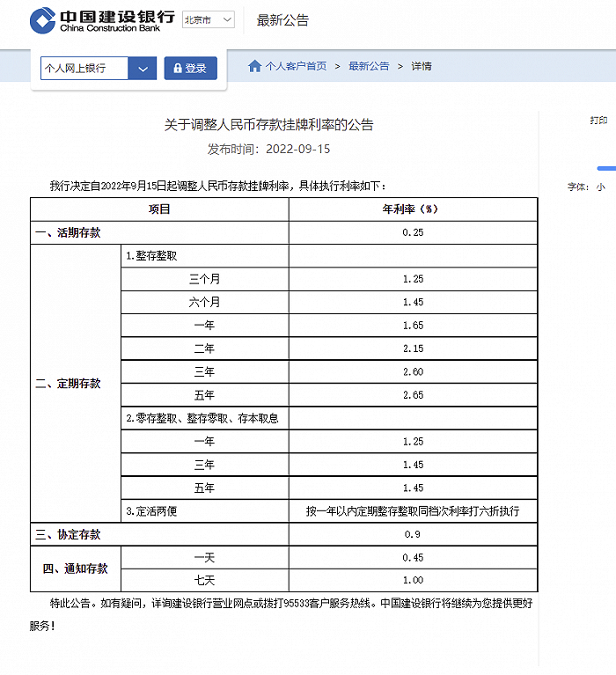Click the blue bar below 打印

point(606,168)
